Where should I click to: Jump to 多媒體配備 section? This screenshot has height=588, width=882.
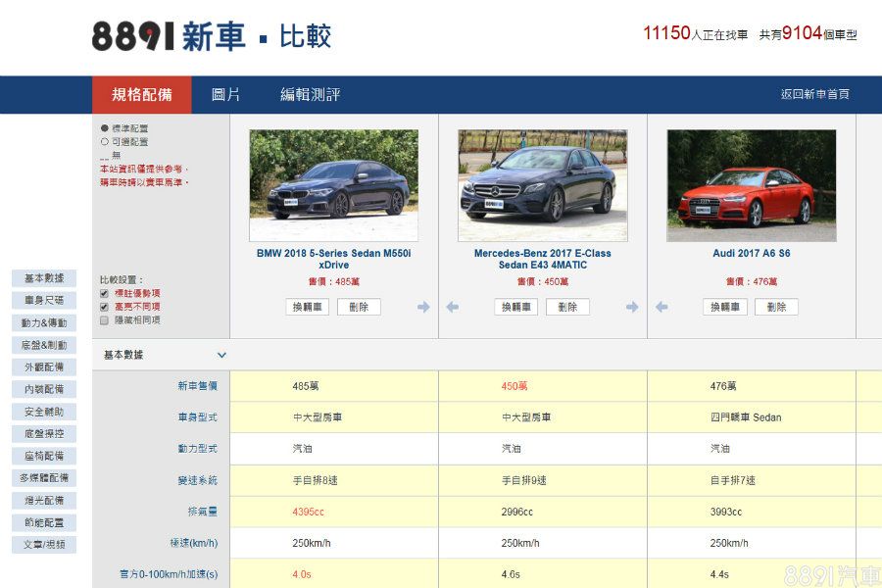tap(44, 477)
